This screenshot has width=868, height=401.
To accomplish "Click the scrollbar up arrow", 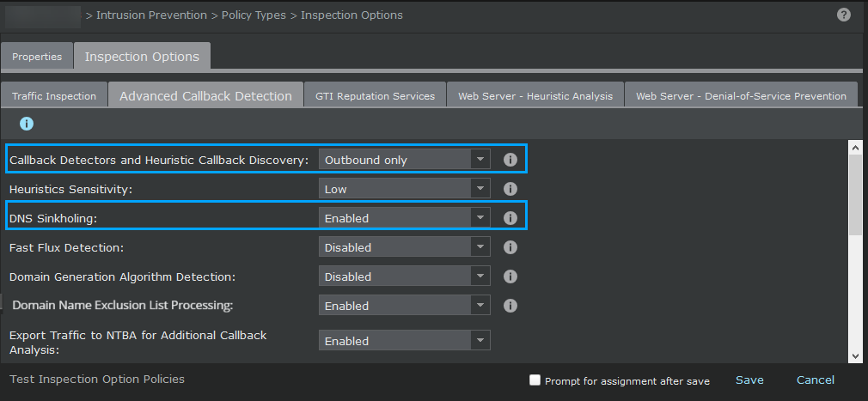I will tap(855, 147).
